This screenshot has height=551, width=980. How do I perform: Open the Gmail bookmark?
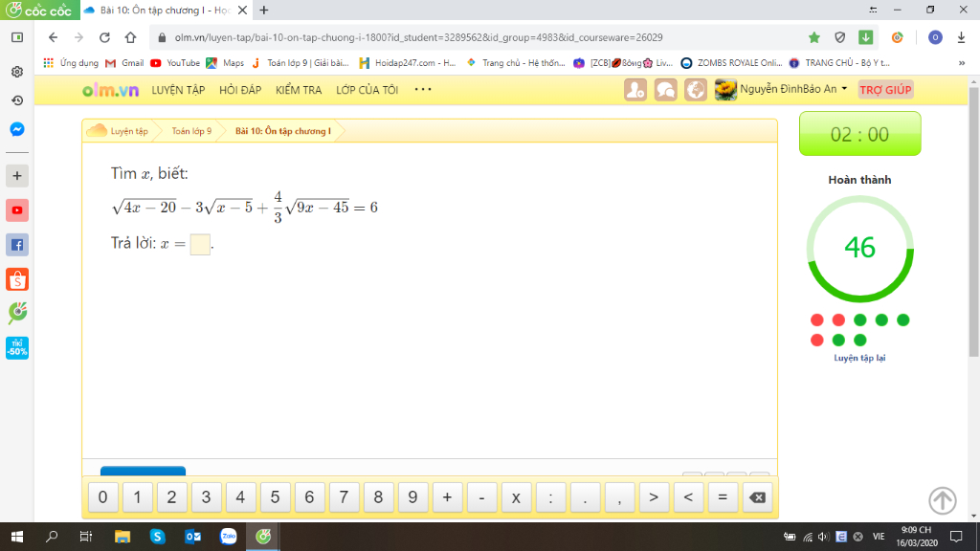coord(125,63)
